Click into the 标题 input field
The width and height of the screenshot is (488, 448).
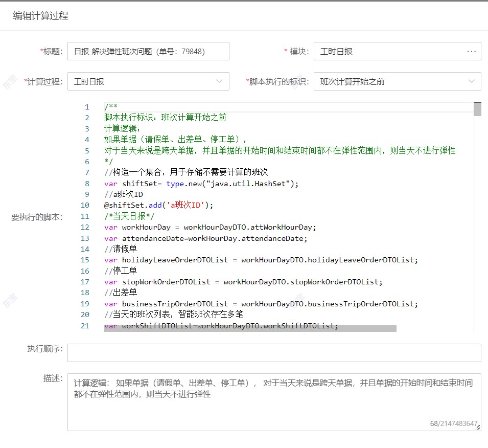coord(148,51)
